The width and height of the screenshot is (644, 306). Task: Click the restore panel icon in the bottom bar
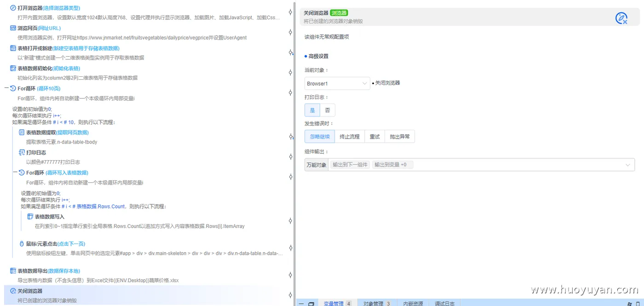tap(311, 304)
